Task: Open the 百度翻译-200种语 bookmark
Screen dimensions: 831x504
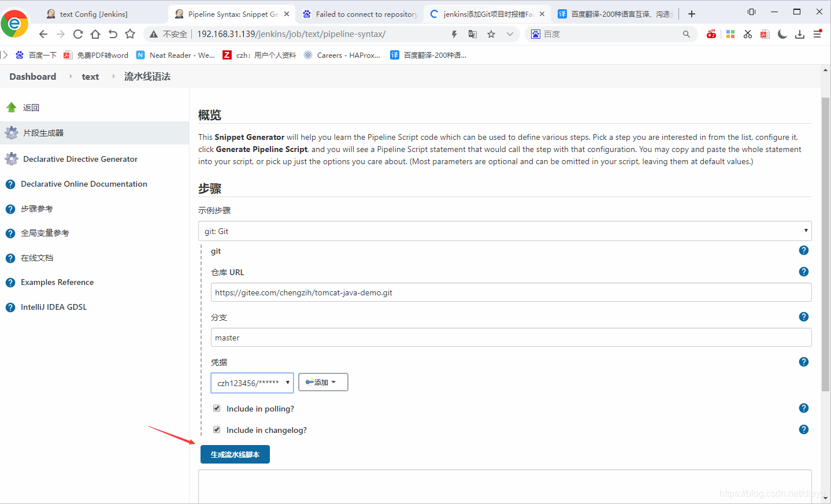Action: click(428, 55)
